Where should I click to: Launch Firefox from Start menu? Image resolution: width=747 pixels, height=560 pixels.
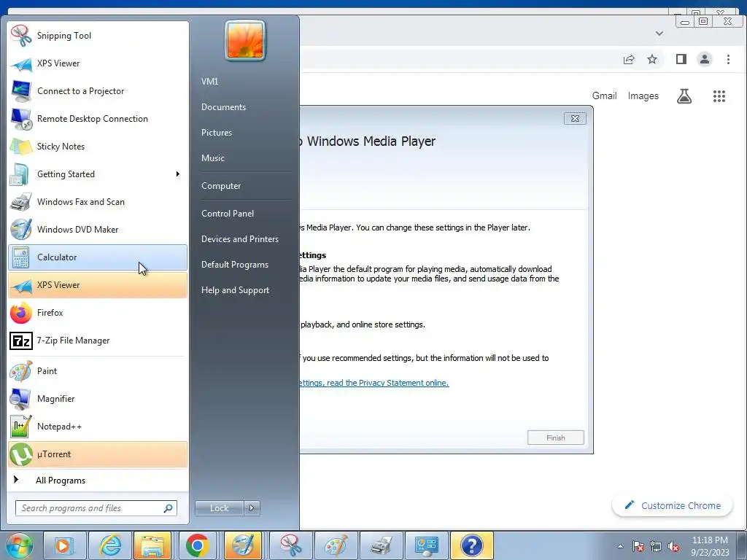[x=98, y=312]
